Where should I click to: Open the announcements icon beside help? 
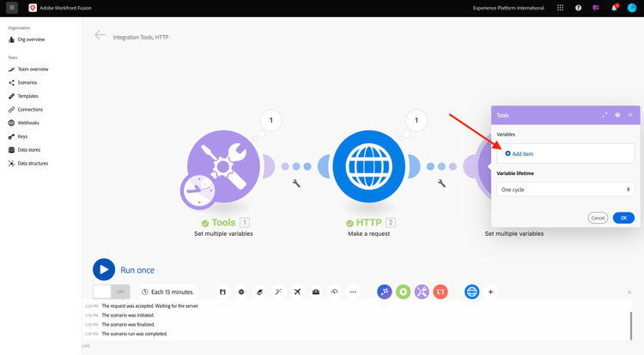pyautogui.click(x=596, y=8)
